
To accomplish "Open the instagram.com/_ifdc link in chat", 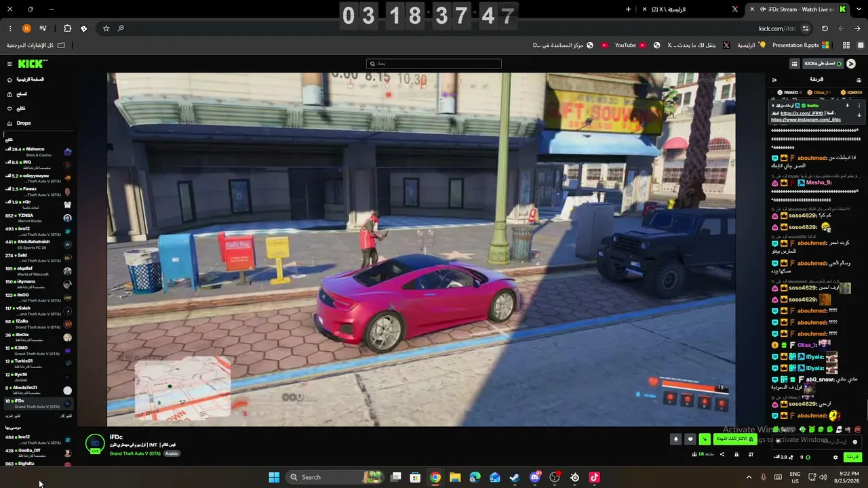I will (806, 120).
